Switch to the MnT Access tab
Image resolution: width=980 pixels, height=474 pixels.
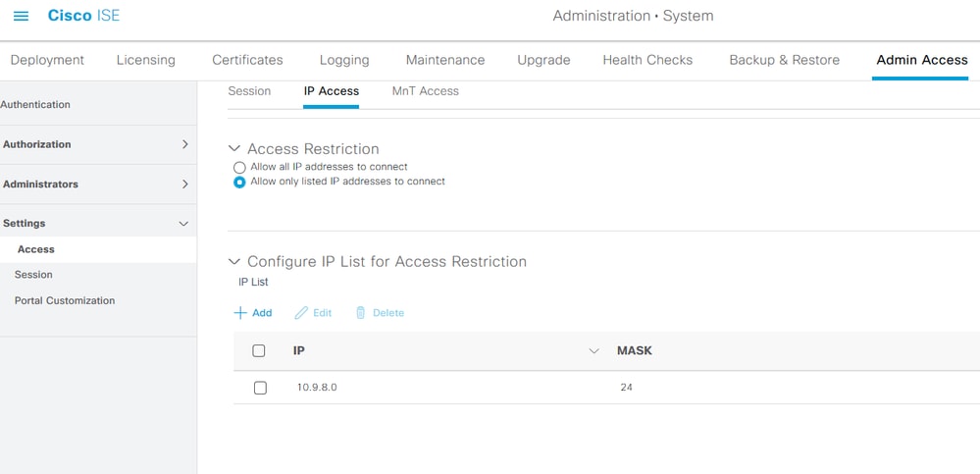click(425, 91)
